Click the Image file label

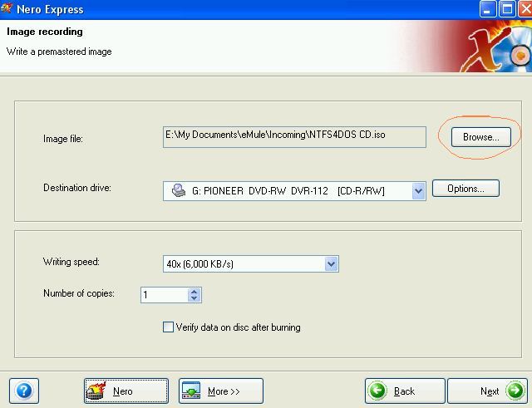click(x=63, y=139)
